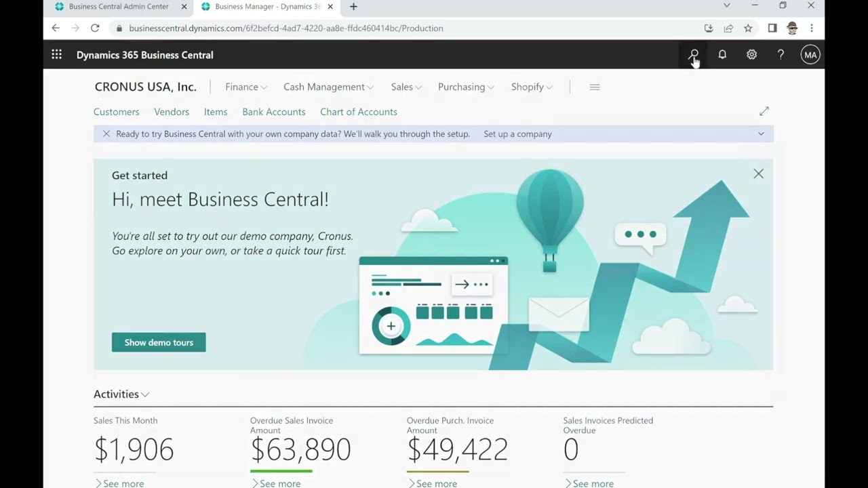Open the $63,890 overdue sales amount

click(x=300, y=449)
